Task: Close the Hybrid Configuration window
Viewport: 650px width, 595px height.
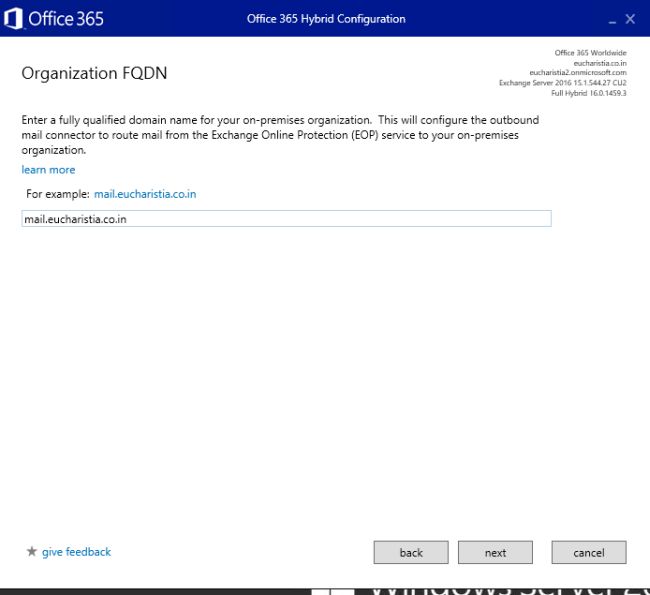Action: coord(630,19)
